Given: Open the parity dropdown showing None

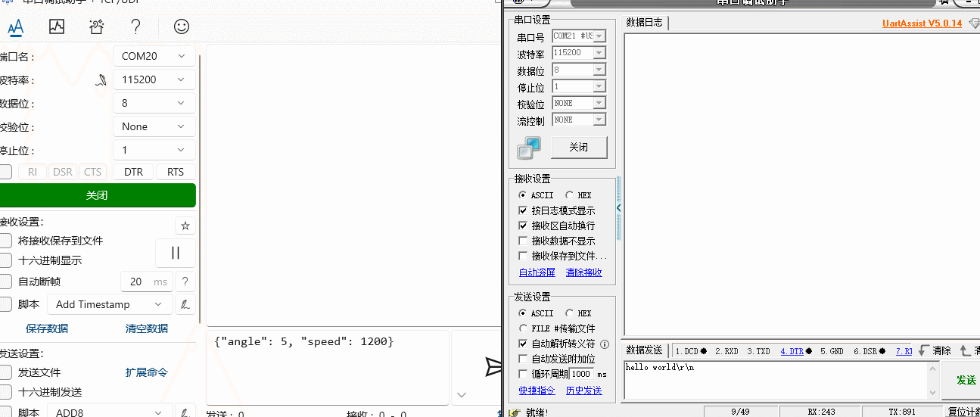Looking at the screenshot, I should click(x=154, y=126).
